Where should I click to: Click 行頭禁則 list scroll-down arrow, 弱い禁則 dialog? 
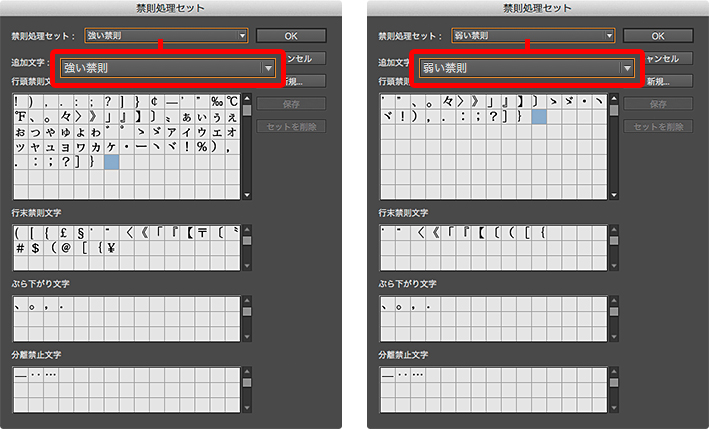[x=614, y=195]
